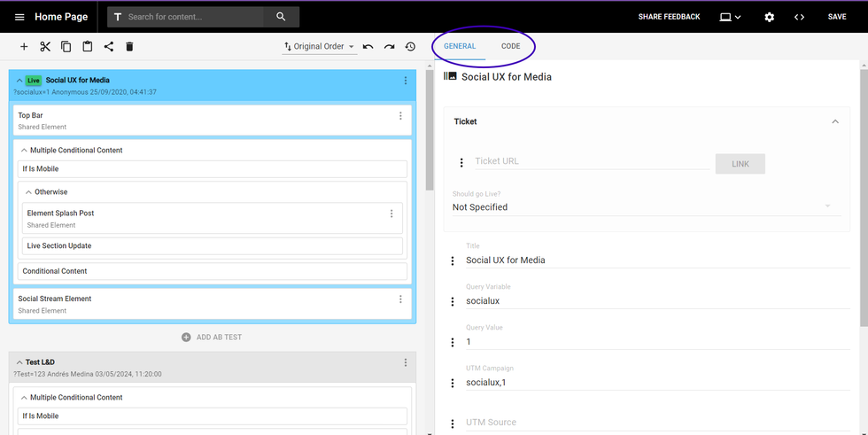Screen dimensions: 868x435
Task: Open the history clock icon
Action: pyautogui.click(x=410, y=47)
